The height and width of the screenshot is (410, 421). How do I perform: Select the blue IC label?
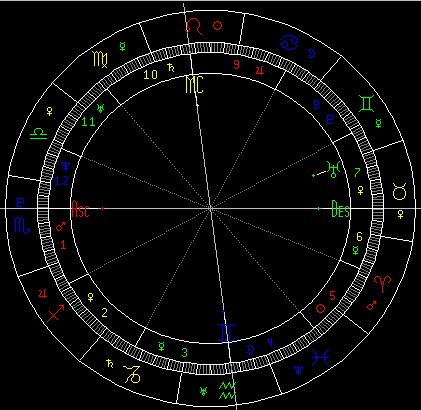[x=227, y=332]
